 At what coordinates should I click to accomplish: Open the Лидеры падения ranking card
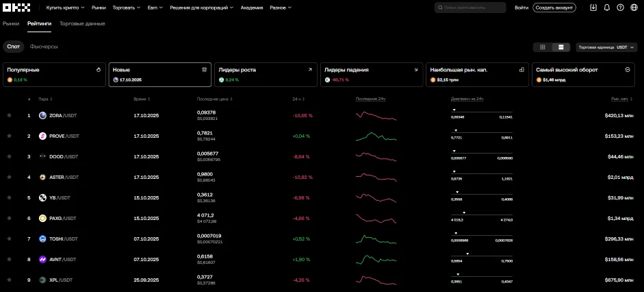[x=372, y=75]
